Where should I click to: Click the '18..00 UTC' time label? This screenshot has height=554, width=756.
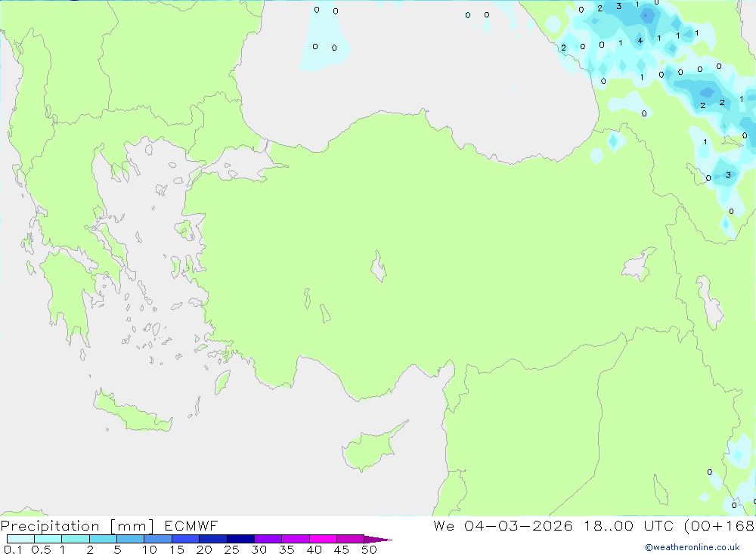[x=629, y=525]
